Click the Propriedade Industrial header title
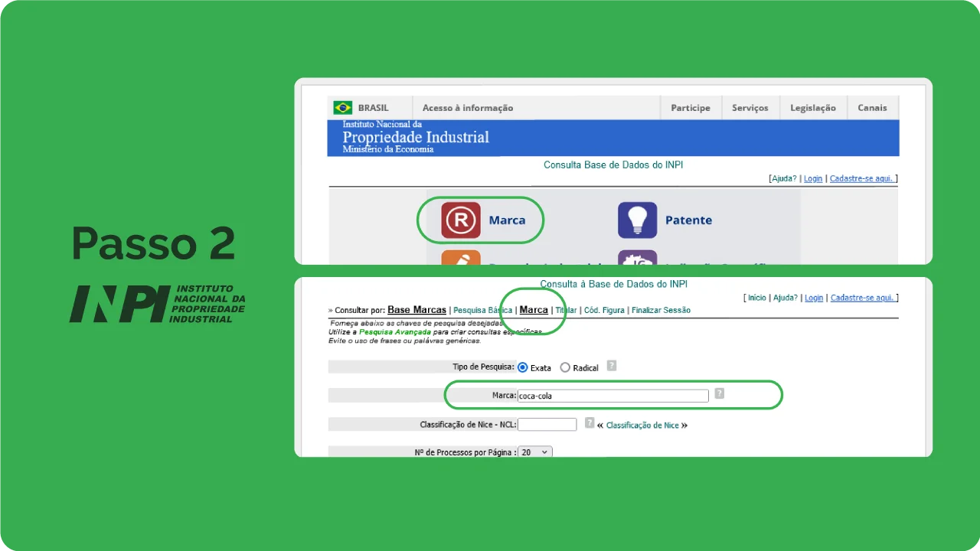The width and height of the screenshot is (980, 551). (416, 138)
